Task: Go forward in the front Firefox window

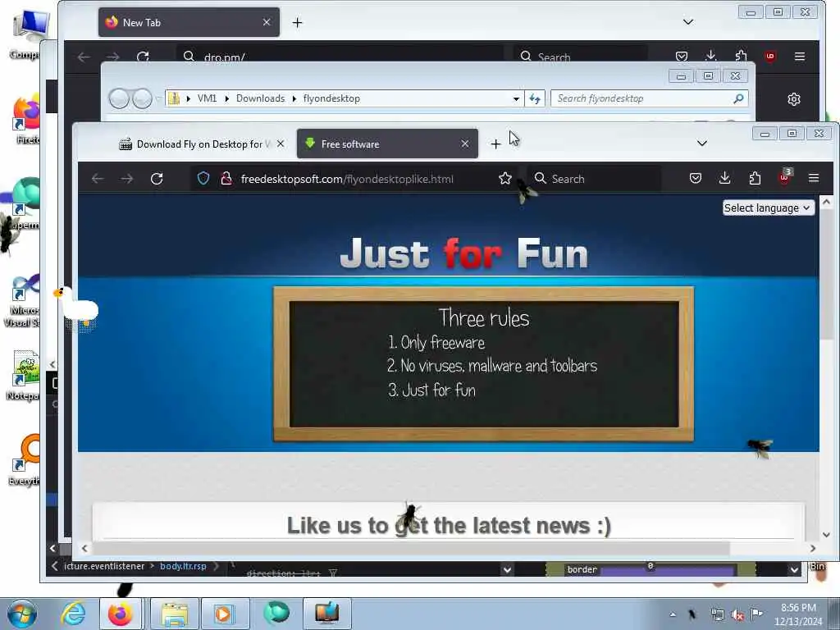Action: point(127,178)
